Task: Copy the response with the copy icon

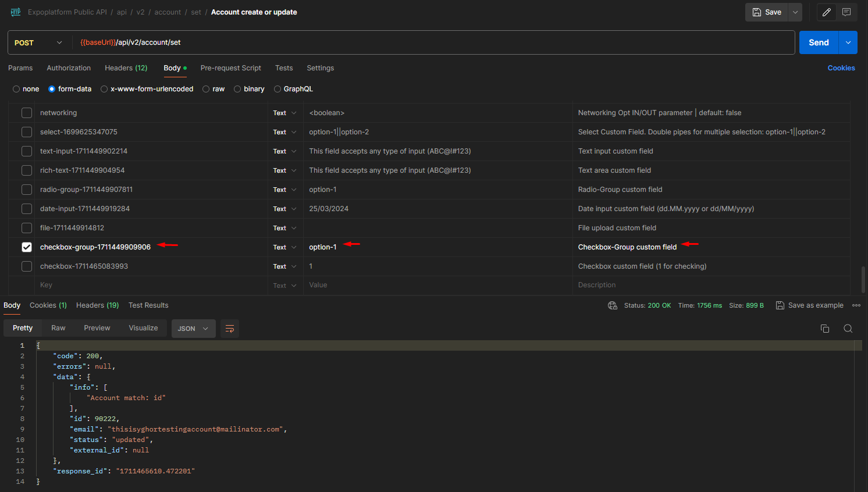Action: [825, 328]
